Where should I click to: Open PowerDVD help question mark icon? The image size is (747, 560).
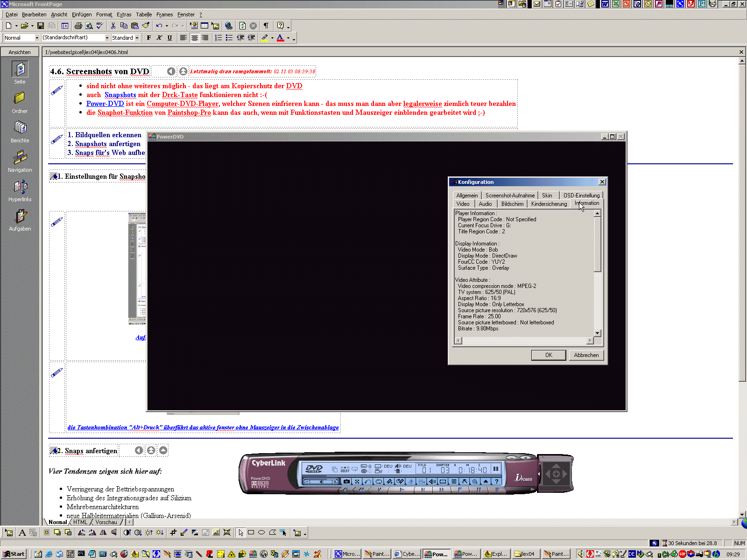coord(497,481)
